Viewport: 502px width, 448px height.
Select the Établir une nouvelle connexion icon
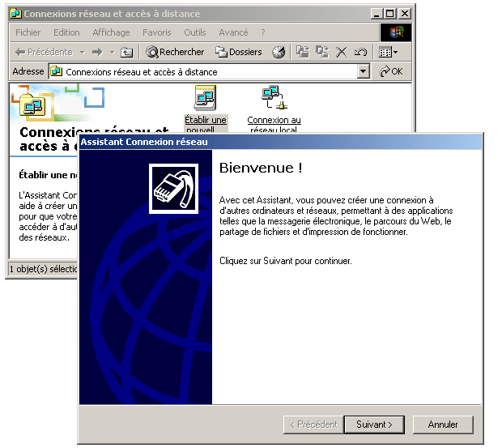coord(206,109)
